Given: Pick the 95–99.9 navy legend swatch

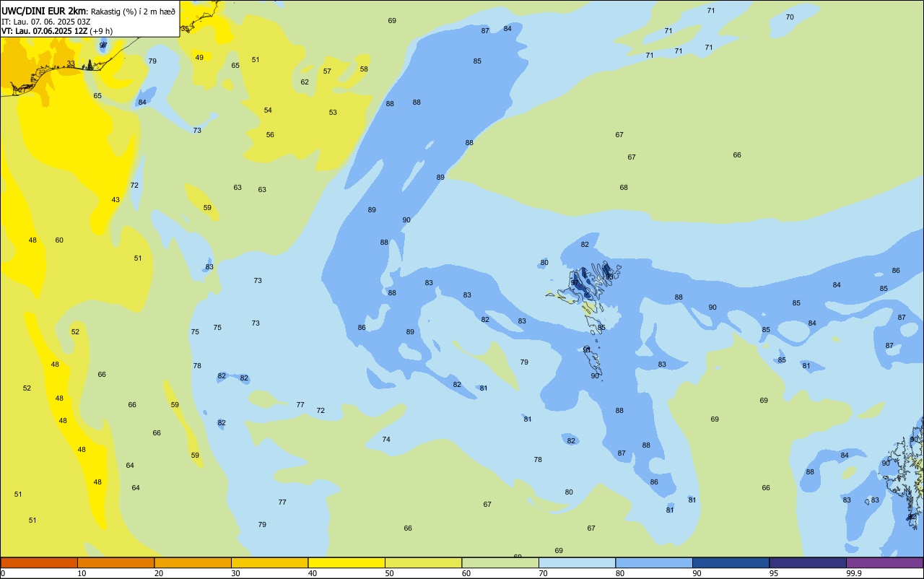Looking at the screenshot, I should click(x=808, y=562).
